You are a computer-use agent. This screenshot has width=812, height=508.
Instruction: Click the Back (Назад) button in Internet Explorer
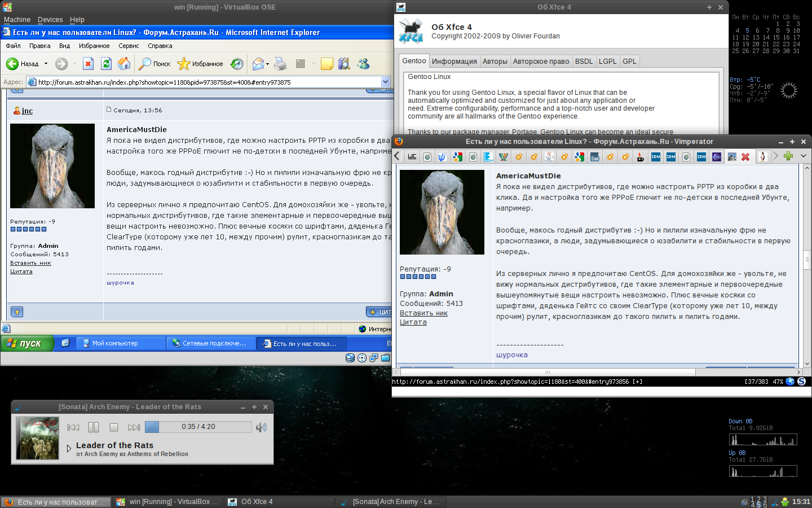tap(23, 64)
